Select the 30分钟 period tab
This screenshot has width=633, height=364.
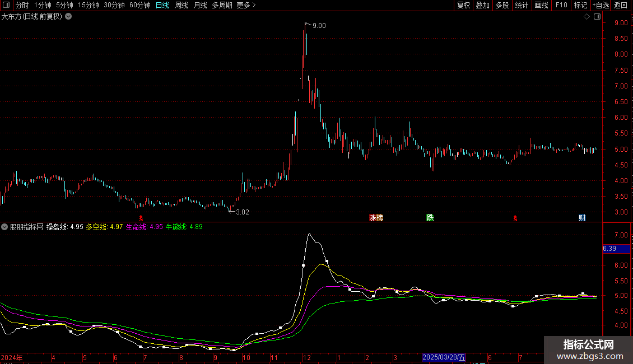[x=114, y=5]
